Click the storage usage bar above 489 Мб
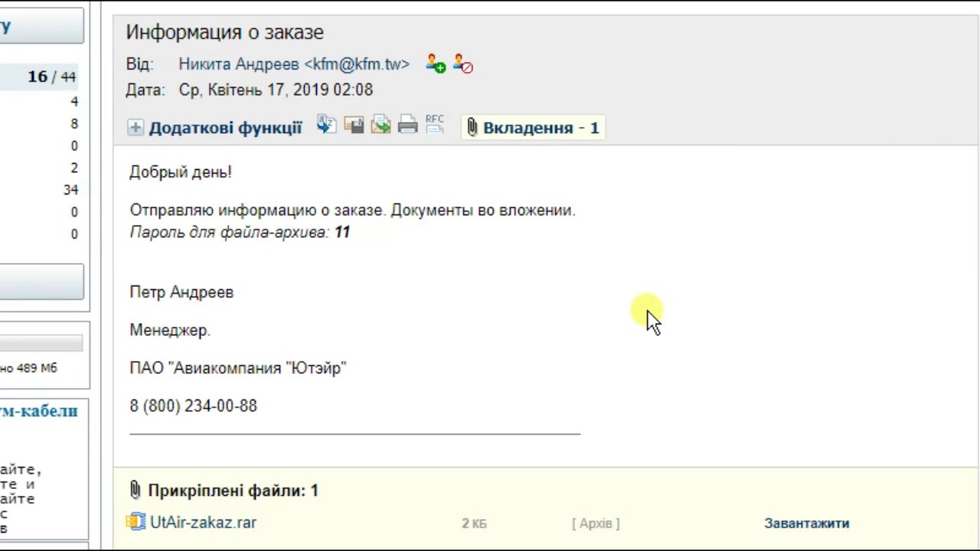 click(x=41, y=344)
